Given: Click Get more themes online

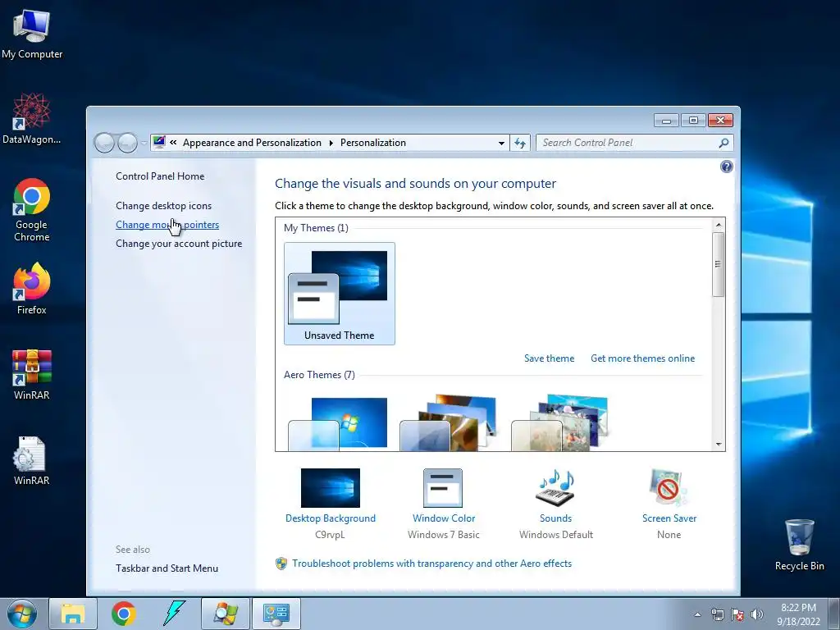Looking at the screenshot, I should point(642,358).
